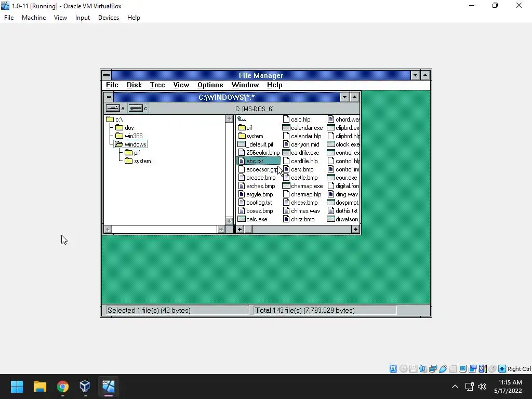The height and width of the screenshot is (399, 532).
Task: Select abc.txt file
Action: 258,161
